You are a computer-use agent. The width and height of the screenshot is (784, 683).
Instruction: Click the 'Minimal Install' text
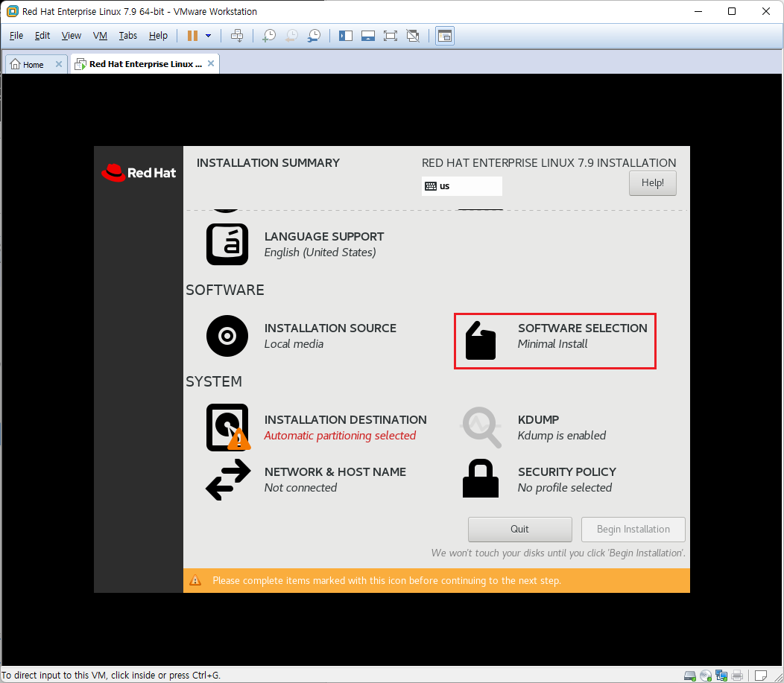tap(552, 344)
